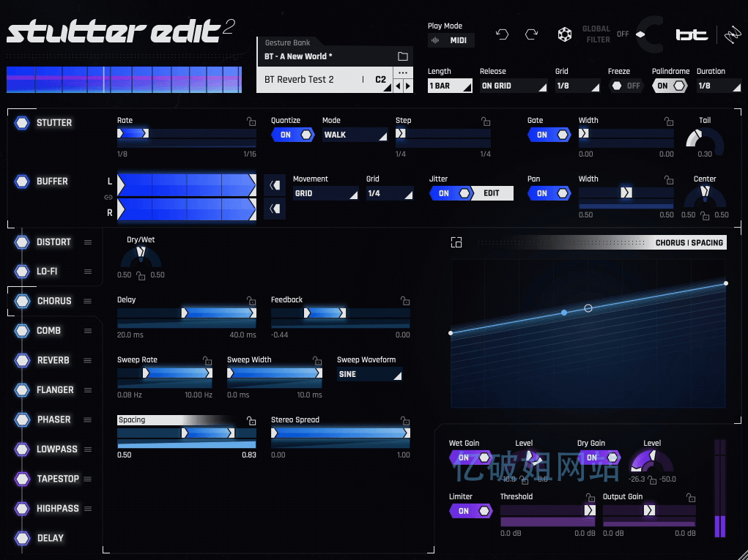Open the Sweep Waveform dropdown set to SINE
Viewport: 748px width, 560px height.
pyautogui.click(x=369, y=374)
